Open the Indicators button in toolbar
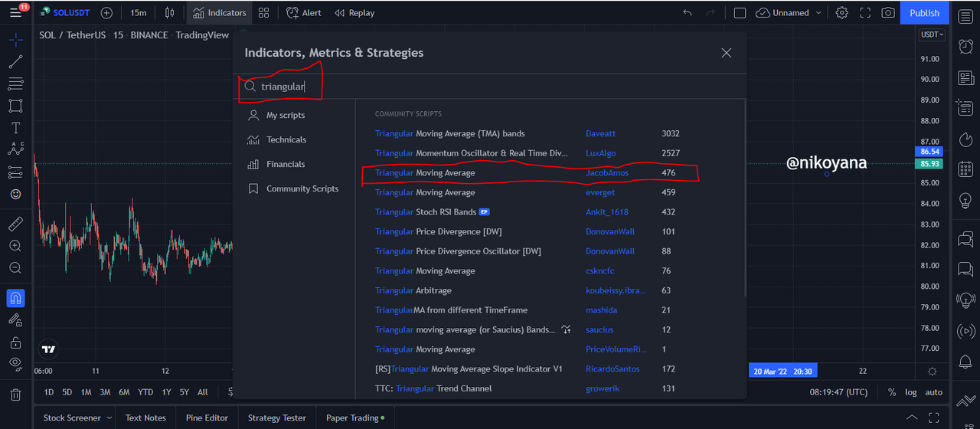The width and height of the screenshot is (980, 429). 219,13
